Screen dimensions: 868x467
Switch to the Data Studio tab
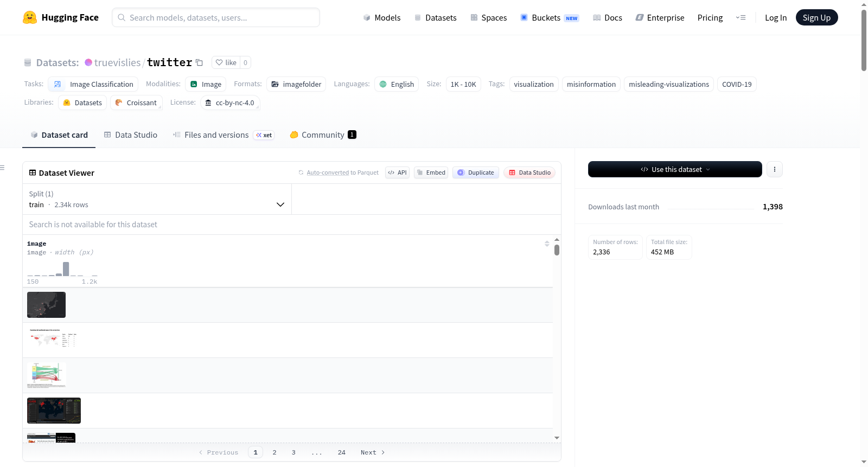pyautogui.click(x=130, y=135)
